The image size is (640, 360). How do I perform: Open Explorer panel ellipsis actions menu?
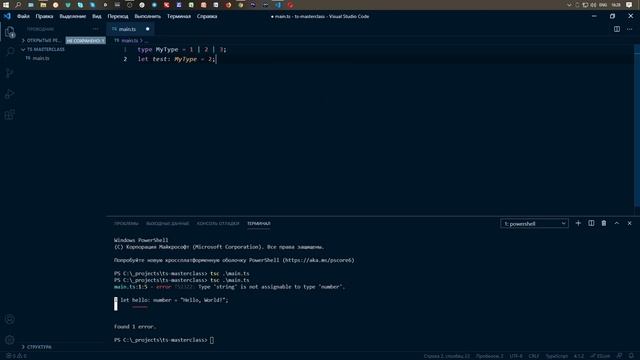click(96, 29)
